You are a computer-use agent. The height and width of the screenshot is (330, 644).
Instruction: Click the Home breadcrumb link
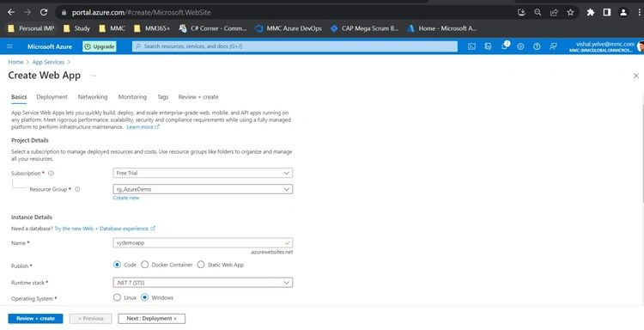15,62
